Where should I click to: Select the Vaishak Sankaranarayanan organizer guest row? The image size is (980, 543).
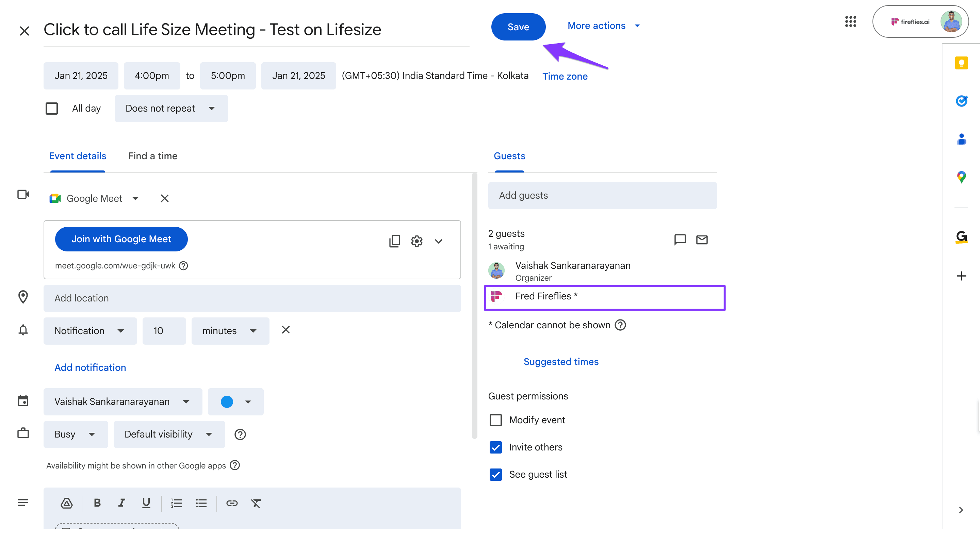(602, 271)
